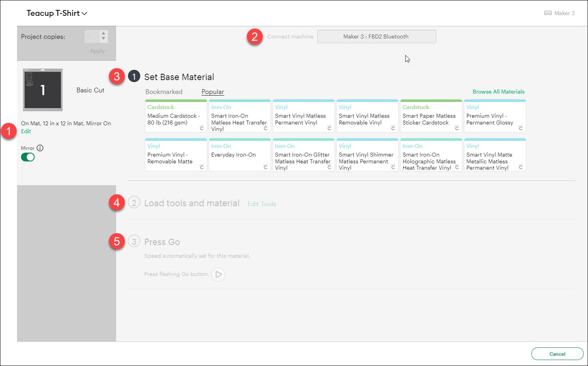Open the Maker 3 : FBD2 Bluetooth machine selector
Image resolution: width=588 pixels, height=366 pixels.
pos(376,36)
